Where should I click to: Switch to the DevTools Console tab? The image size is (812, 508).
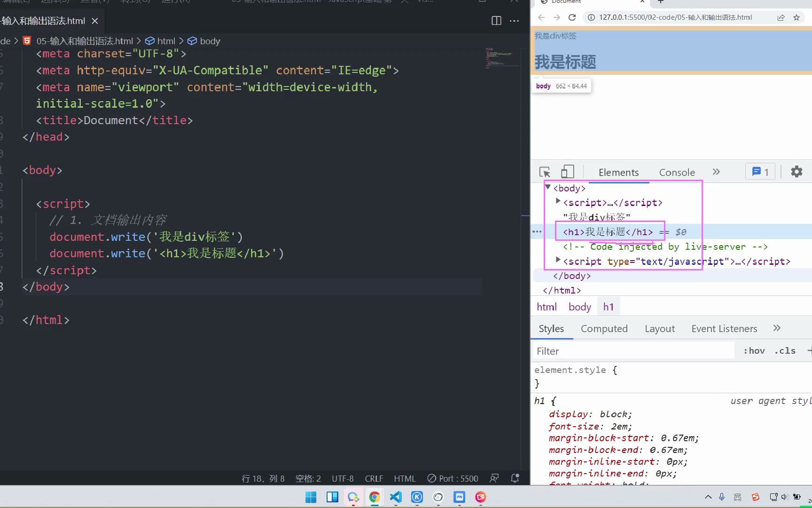[677, 173]
